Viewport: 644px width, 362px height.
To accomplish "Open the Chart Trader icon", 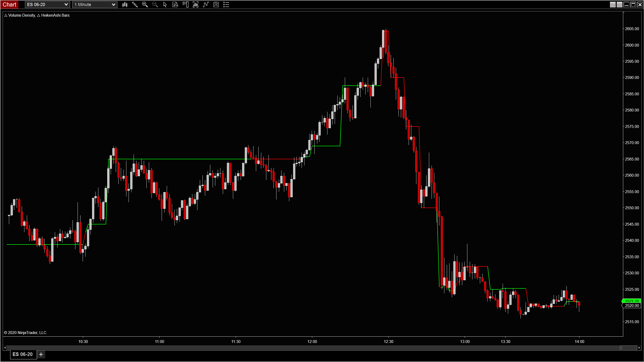I will click(x=186, y=5).
